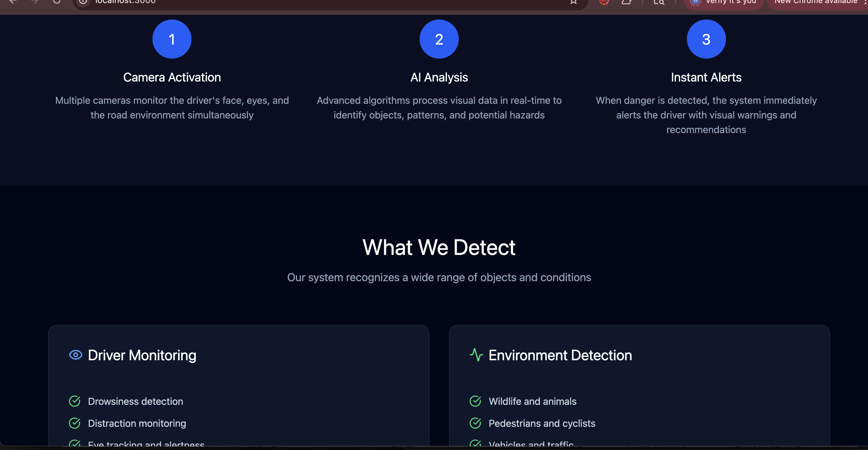Open the Chrome extensions puzzle icon
Viewport: 868px width, 450px height.
[x=626, y=2]
